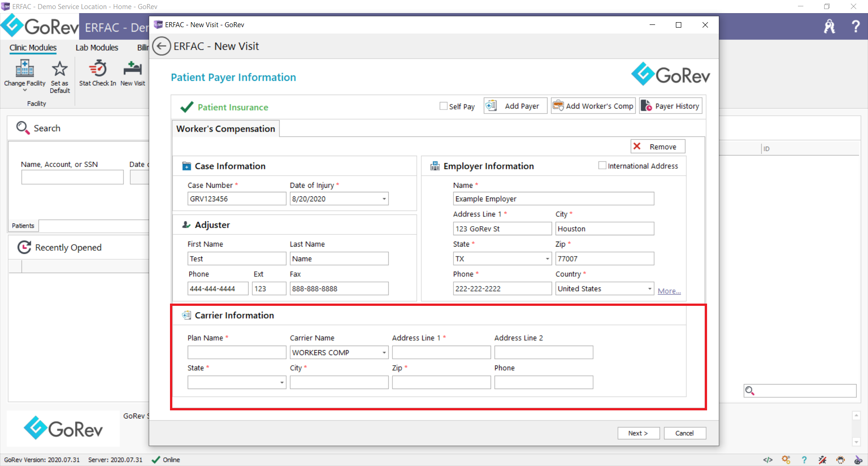Click the Patient Insurance green checkmark
This screenshot has height=466, width=868.
(x=187, y=107)
